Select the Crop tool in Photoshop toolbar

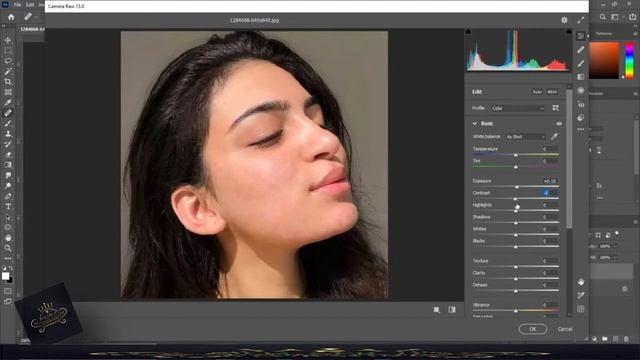[x=8, y=82]
